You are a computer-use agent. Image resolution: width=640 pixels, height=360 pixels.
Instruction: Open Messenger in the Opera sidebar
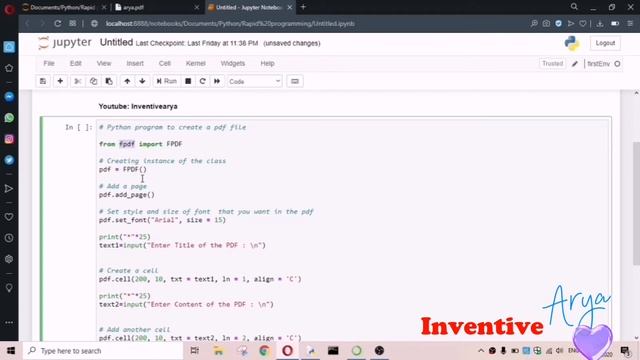tap(9, 96)
